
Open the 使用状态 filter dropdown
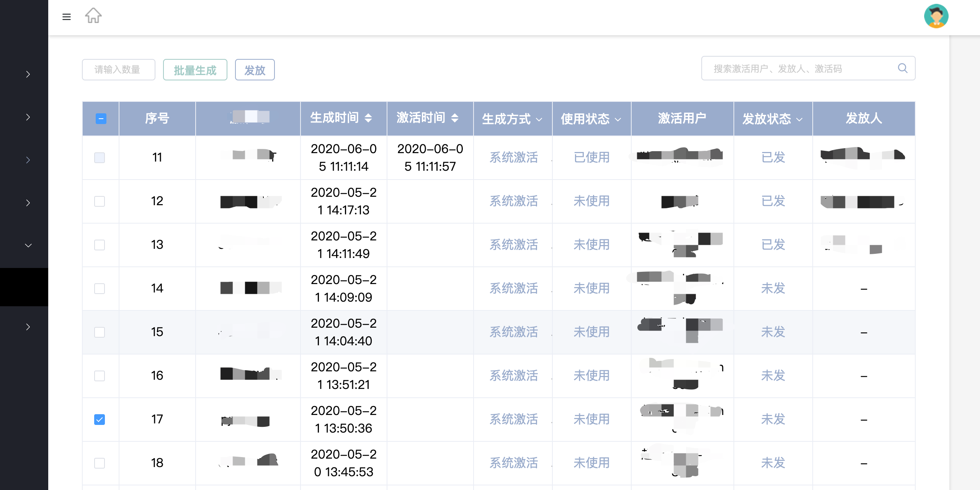[x=618, y=120]
